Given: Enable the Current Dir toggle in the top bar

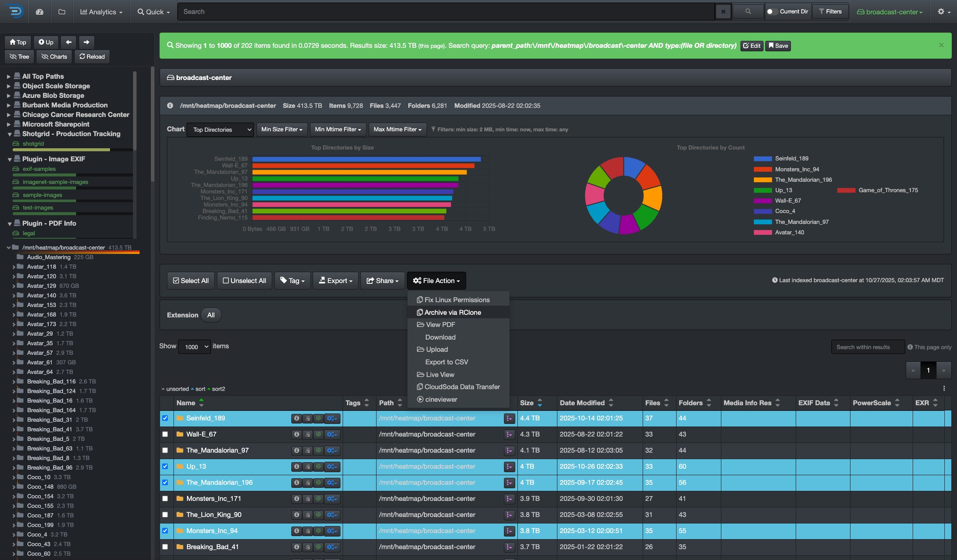Looking at the screenshot, I should click(772, 12).
